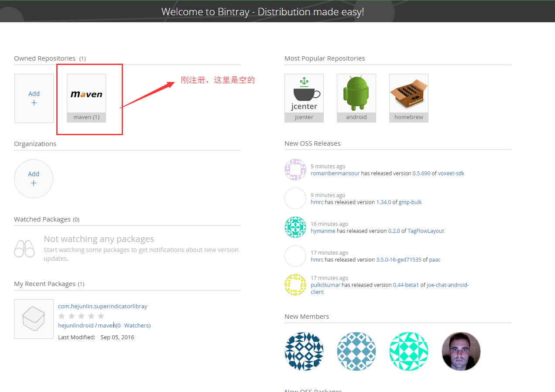The width and height of the screenshot is (555, 392).
Task: Open version 0.2.0 link
Action: point(394,231)
